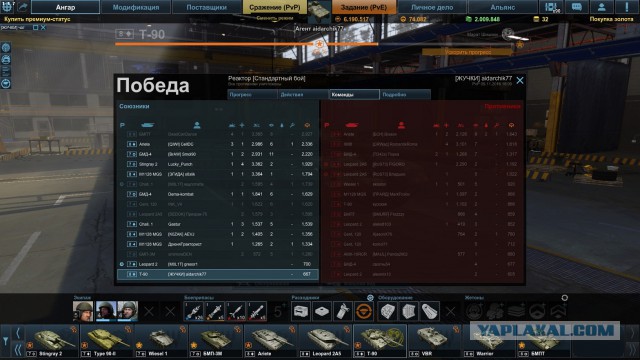Screen dimensions: 640x360
Task: Open the vehicle carousel filter funnel
Action: pyautogui.click(x=5, y=341)
